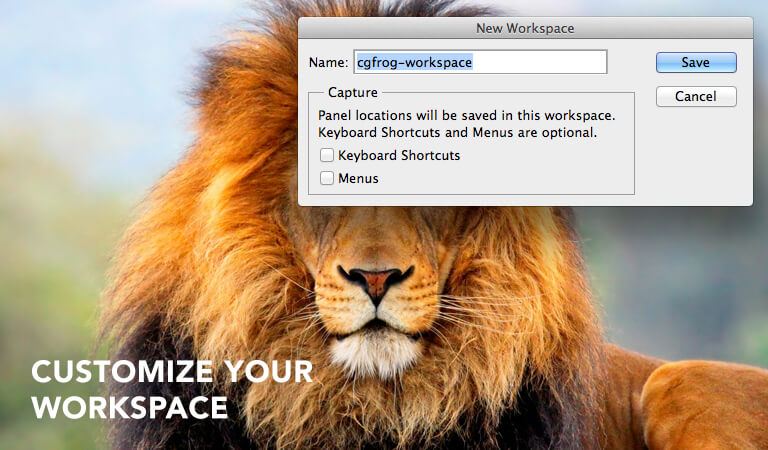
Task: Tick the Menus checkbox
Action: 327,178
